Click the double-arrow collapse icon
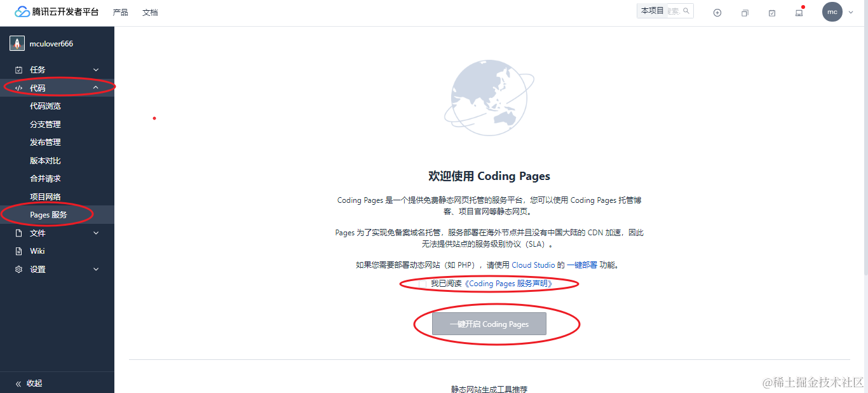The width and height of the screenshot is (868, 393). 18,383
